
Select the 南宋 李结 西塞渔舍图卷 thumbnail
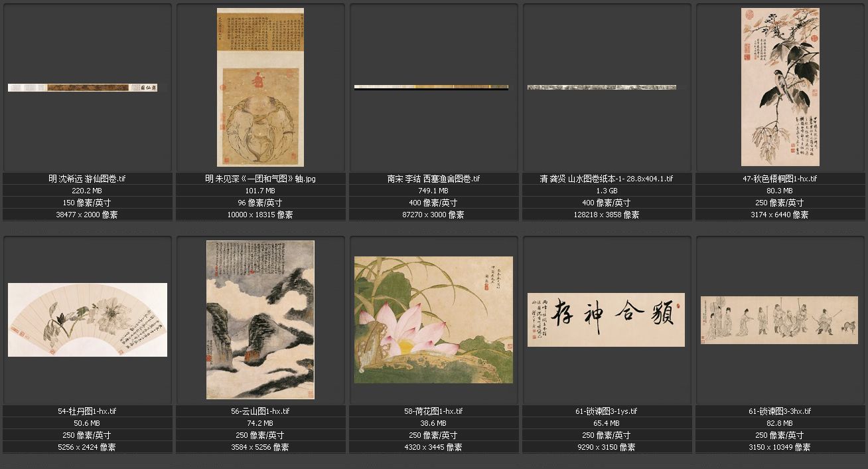click(431, 87)
